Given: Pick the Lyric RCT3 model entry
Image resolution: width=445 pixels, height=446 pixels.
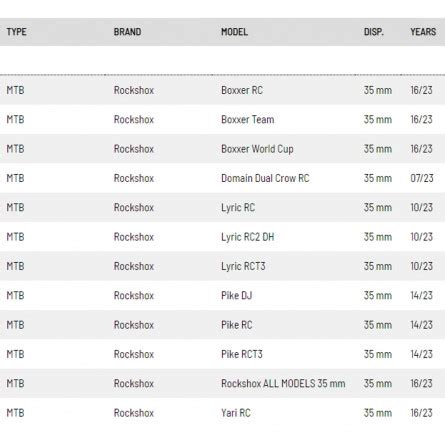Looking at the screenshot, I should click(243, 266).
